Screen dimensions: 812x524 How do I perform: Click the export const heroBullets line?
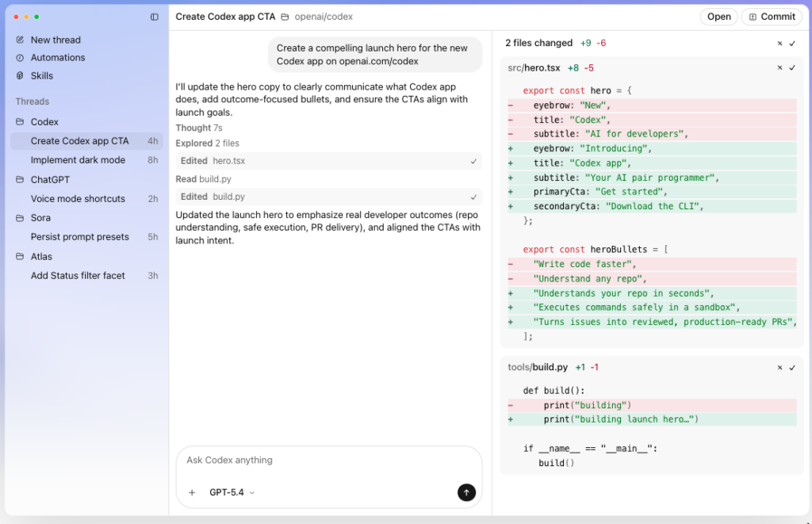click(x=596, y=250)
